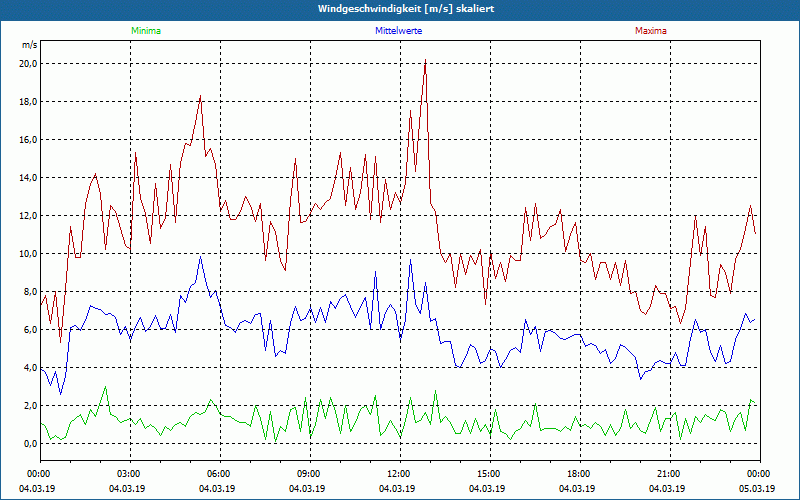800x500 pixels.
Task: Click the red Maxima peak at 20 m/s
Action: tap(426, 60)
